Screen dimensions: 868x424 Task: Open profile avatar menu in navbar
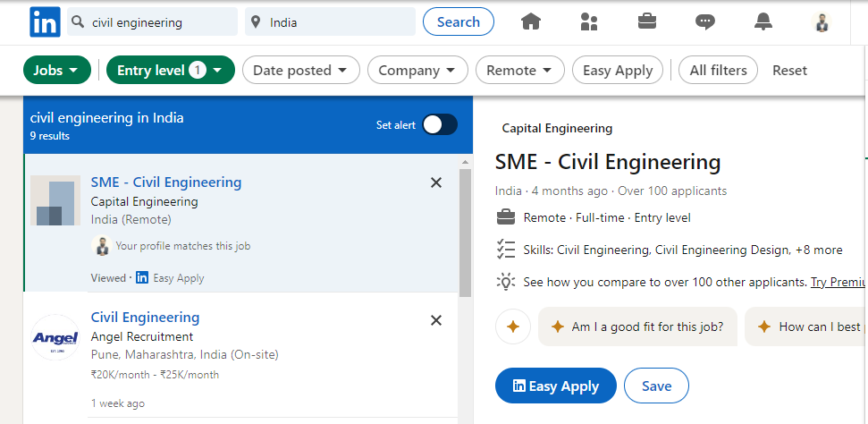pos(822,22)
